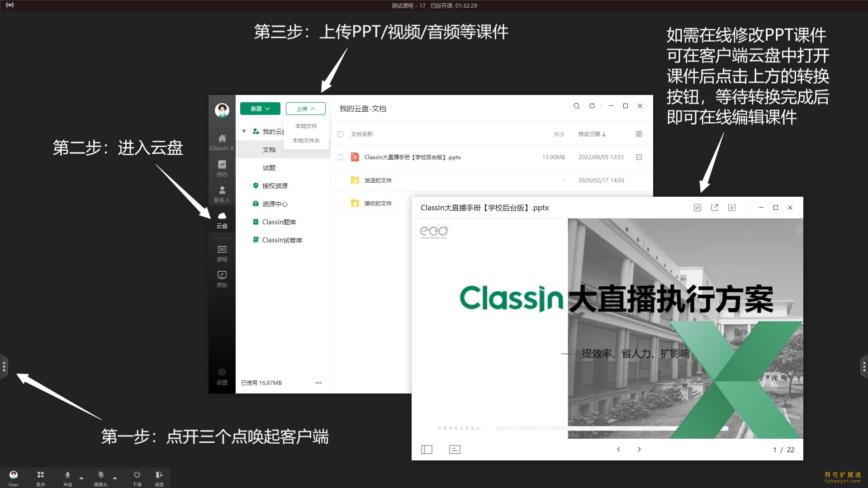868x488 pixels.
Task: Click the broadcast signal icon at top-left
Action: point(9,5)
